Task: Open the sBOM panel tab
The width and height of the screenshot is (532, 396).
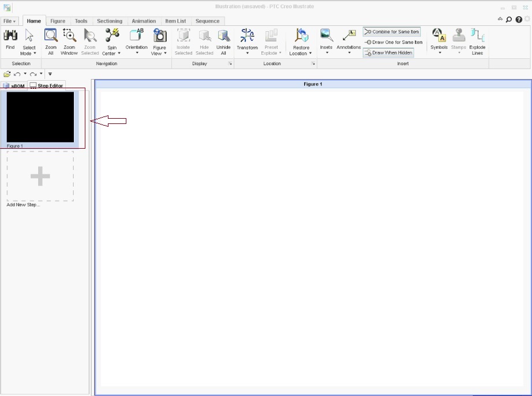Action: pos(15,86)
